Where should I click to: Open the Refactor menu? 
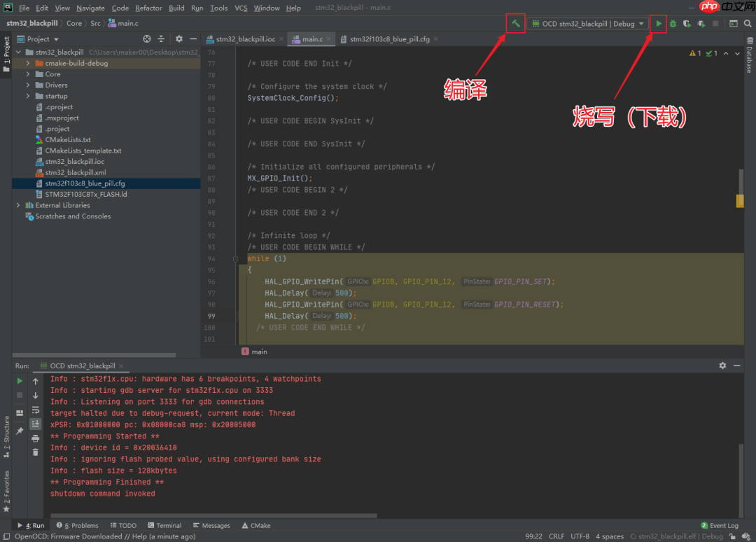coord(148,8)
